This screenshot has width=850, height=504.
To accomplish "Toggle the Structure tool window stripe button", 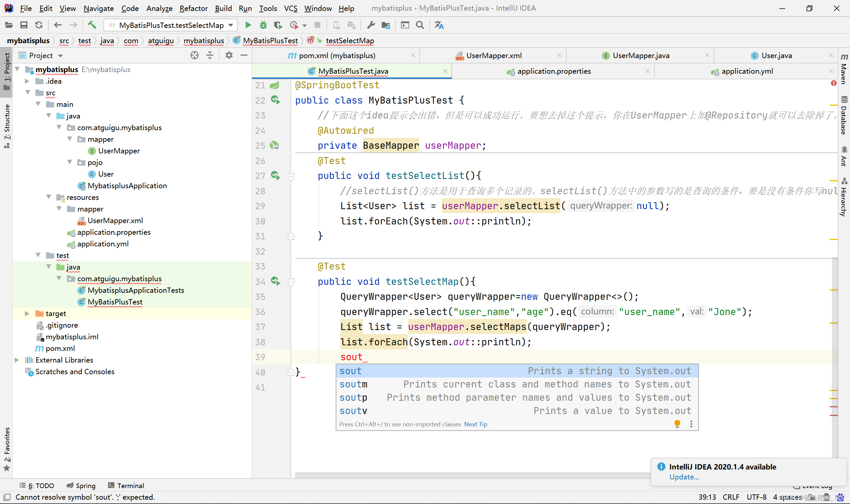I will [6, 126].
